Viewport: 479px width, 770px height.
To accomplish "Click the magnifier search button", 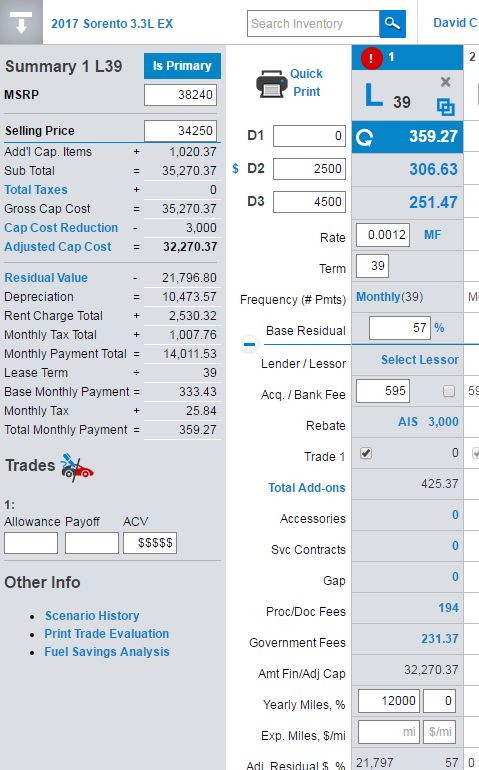I will click(x=392, y=24).
